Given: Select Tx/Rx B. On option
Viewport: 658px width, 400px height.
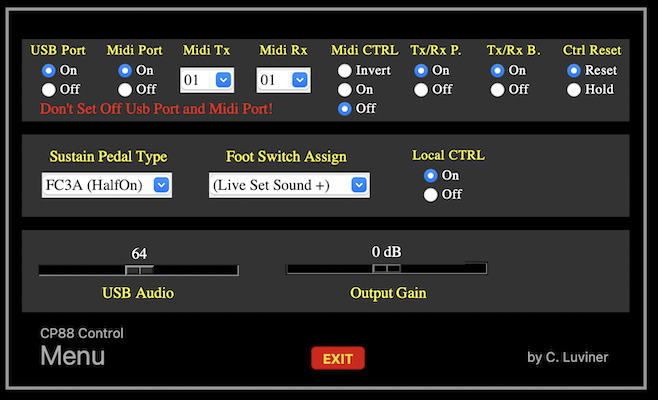Looking at the screenshot, I should tap(497, 71).
